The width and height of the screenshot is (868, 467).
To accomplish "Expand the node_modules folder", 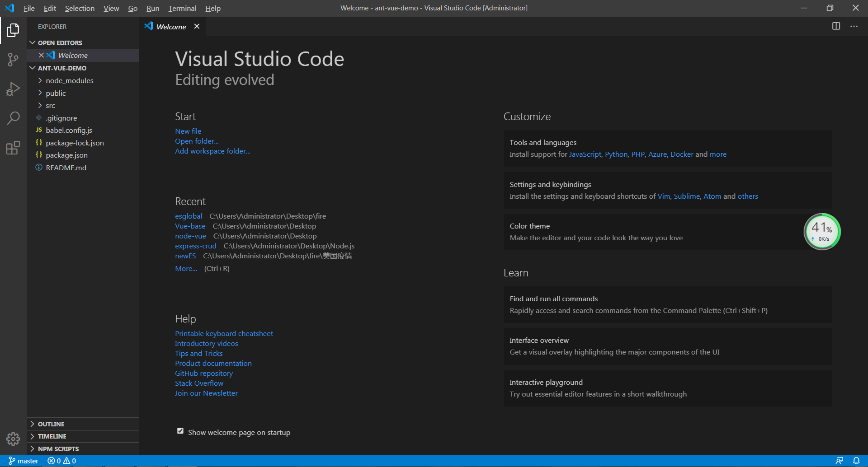I will pyautogui.click(x=69, y=80).
